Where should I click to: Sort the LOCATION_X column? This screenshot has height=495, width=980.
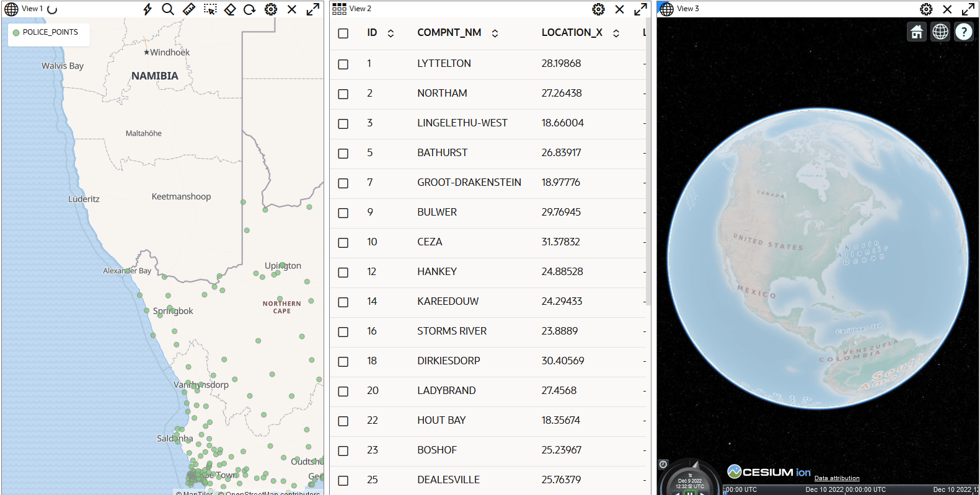tap(616, 33)
